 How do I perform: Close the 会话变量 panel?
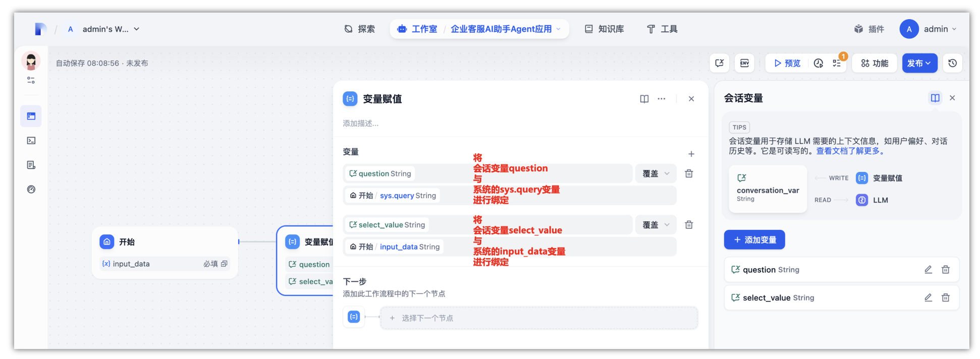pos(952,98)
